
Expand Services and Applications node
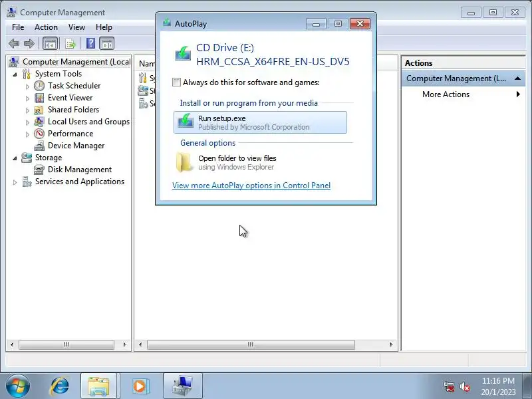tap(15, 182)
